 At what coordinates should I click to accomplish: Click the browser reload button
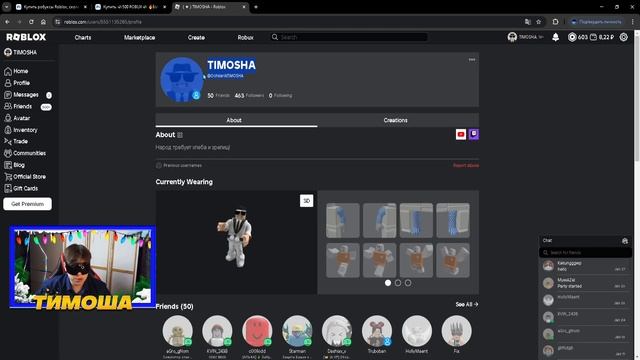coord(31,22)
